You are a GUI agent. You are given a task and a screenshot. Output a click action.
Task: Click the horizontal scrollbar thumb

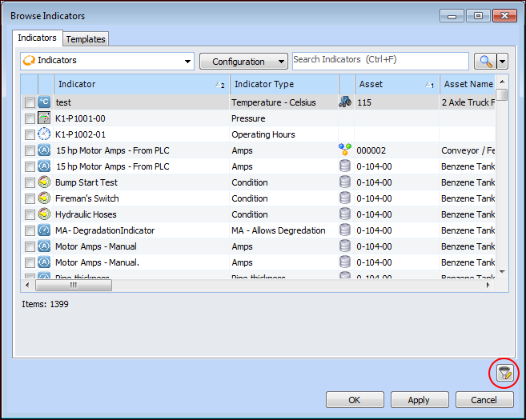pyautogui.click(x=72, y=285)
